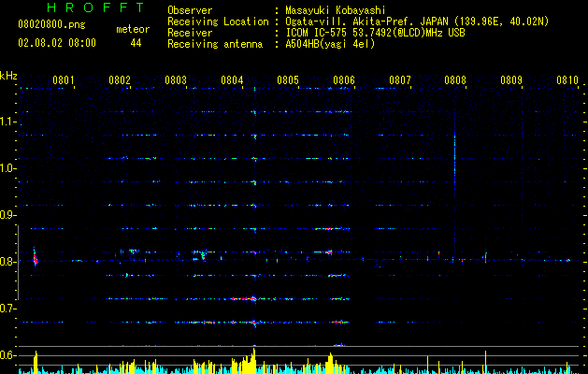Screen dimensions: 588x374
Task: Click the 0804 time marker
Action: click(x=232, y=80)
